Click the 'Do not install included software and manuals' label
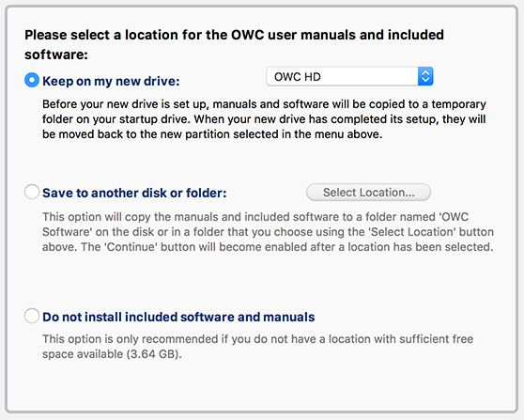Screen dimensions: 524x420 178,317
